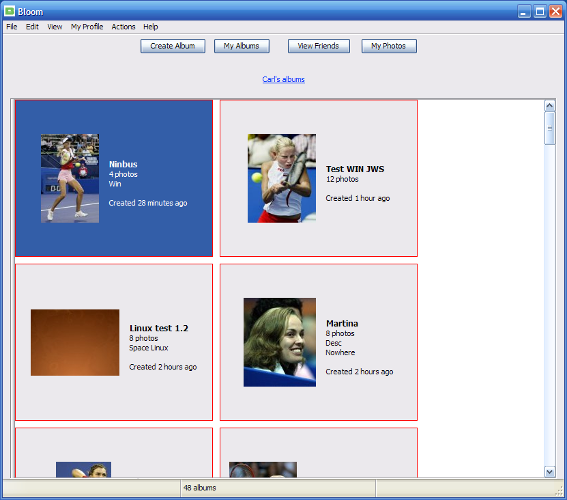Click the scrollbar up arrow
Viewport: 567px width, 500px height.
tap(550, 106)
